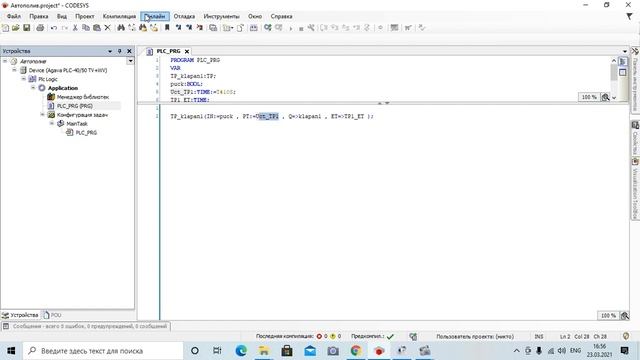Collapse the Конфигурация задач node

pos(43,115)
